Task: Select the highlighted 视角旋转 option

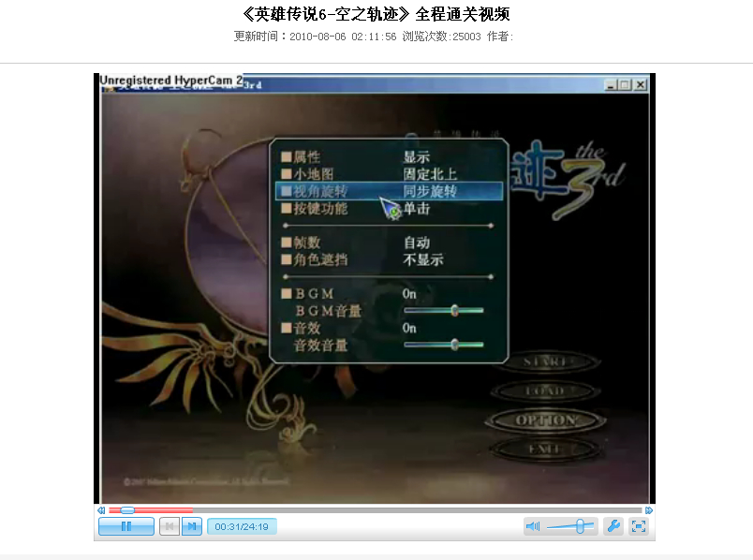Action: [x=389, y=191]
